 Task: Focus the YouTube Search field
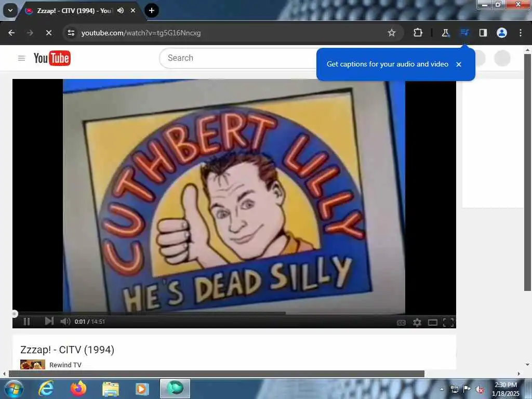(x=239, y=58)
